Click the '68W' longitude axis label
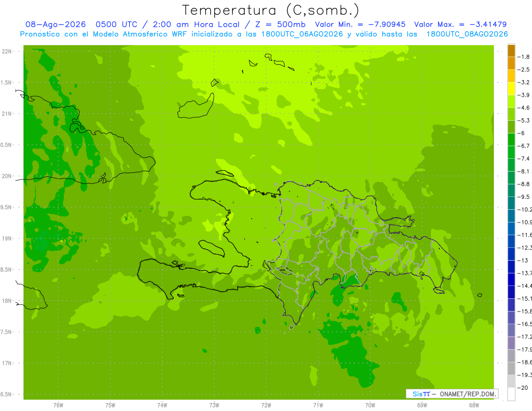The width and height of the screenshot is (532, 411). tap(474, 405)
